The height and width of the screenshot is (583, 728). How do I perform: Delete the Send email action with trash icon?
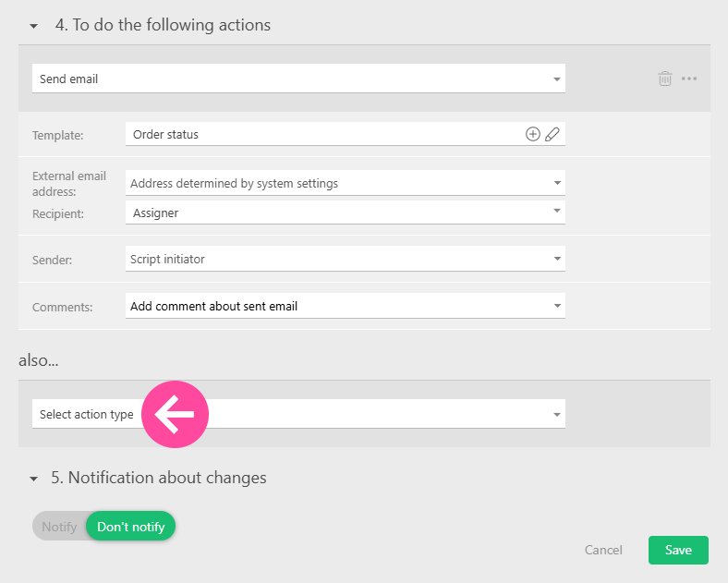664,79
